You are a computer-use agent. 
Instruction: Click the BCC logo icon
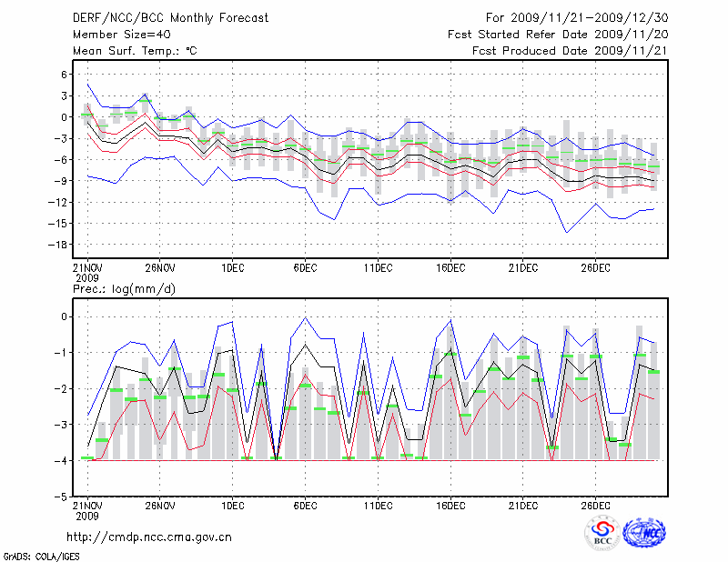click(x=602, y=533)
